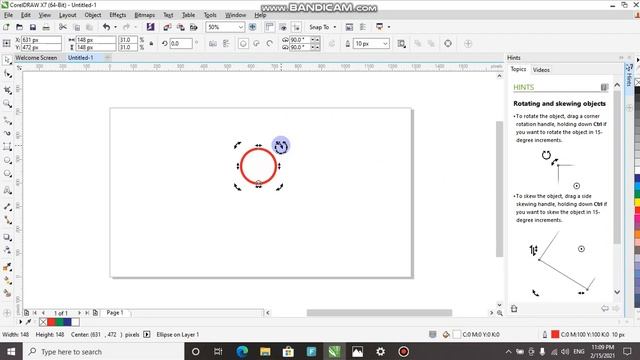Open Microsoft Edge from taskbar
Image resolution: width=640 pixels, height=360 pixels.
click(x=242, y=351)
